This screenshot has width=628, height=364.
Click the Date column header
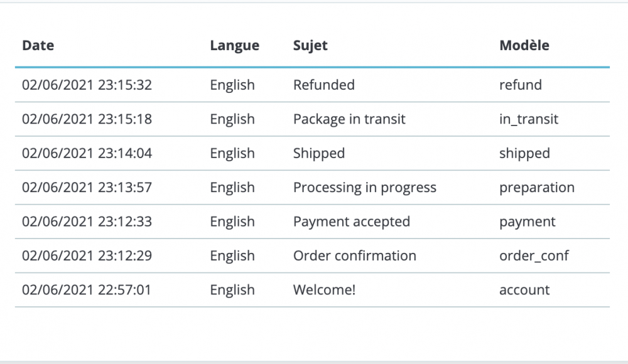point(38,45)
